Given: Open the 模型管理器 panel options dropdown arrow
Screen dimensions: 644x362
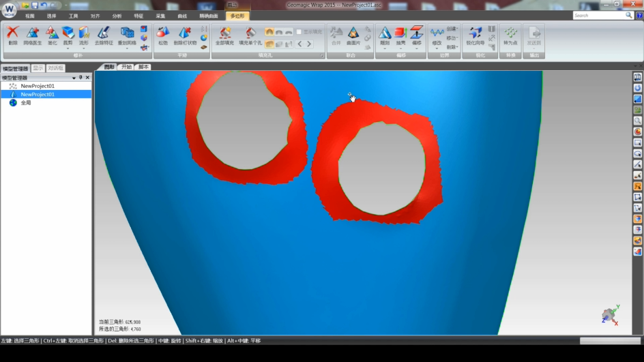Looking at the screenshot, I should click(x=74, y=78).
